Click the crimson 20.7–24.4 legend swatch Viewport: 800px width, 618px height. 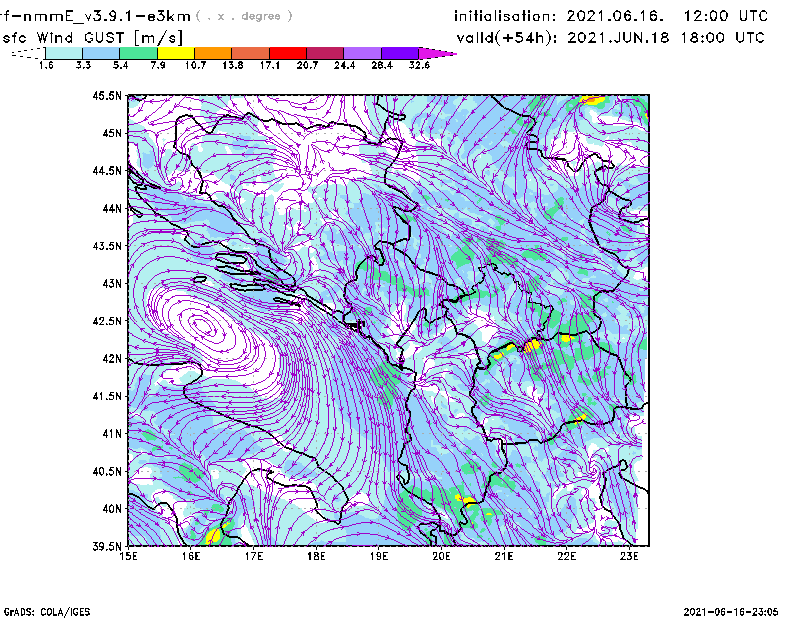325,53
